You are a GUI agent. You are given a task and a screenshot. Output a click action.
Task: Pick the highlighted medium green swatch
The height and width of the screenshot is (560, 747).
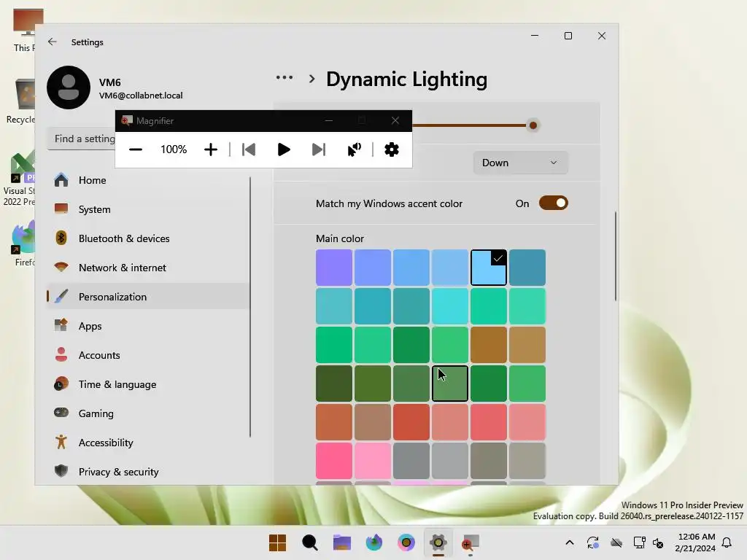click(x=449, y=384)
